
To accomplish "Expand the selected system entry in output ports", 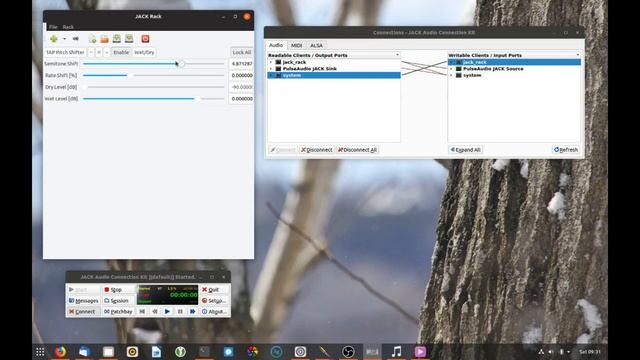I will click(271, 75).
